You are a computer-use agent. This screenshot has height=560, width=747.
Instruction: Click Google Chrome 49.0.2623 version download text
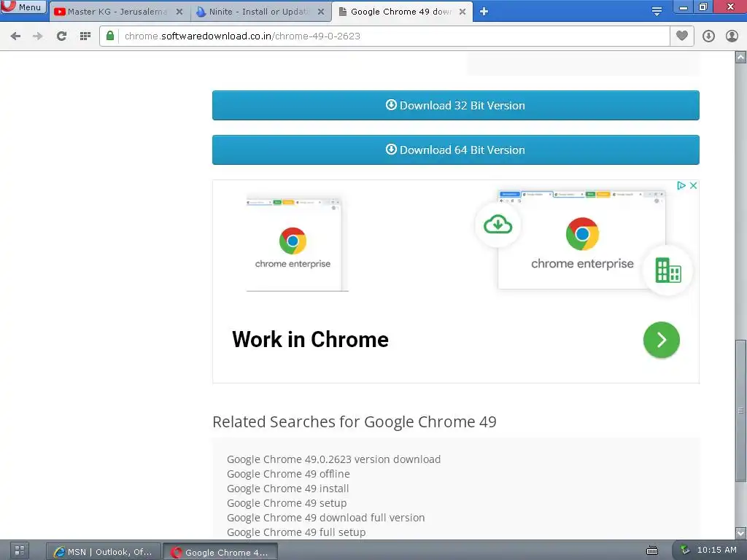(333, 459)
